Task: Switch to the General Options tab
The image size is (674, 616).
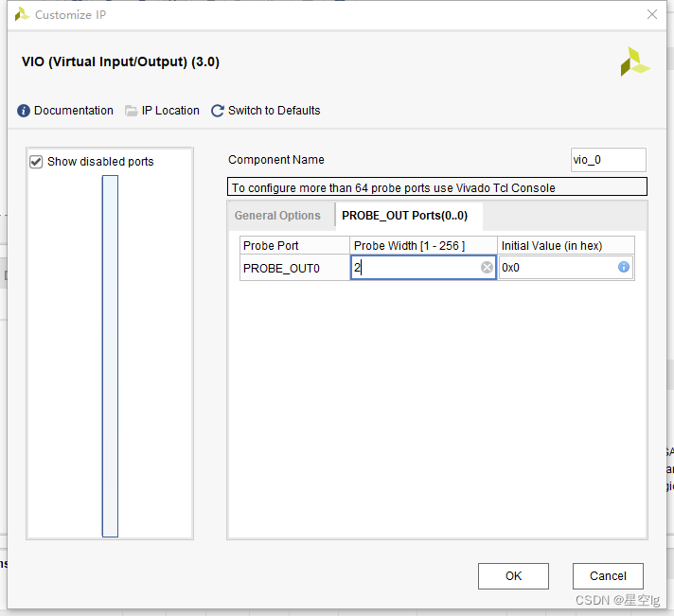Action: coord(277,216)
